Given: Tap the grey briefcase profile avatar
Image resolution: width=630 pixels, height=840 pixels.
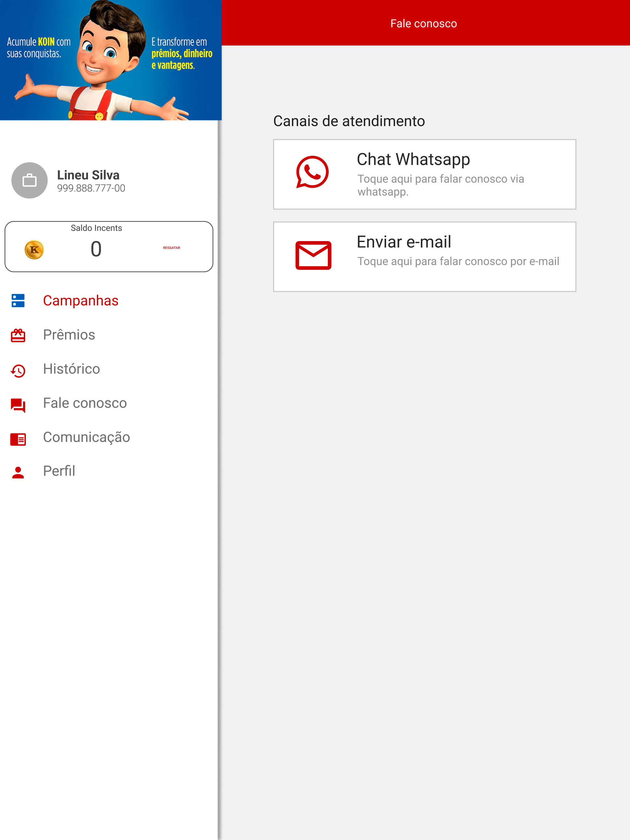Looking at the screenshot, I should click(x=30, y=180).
